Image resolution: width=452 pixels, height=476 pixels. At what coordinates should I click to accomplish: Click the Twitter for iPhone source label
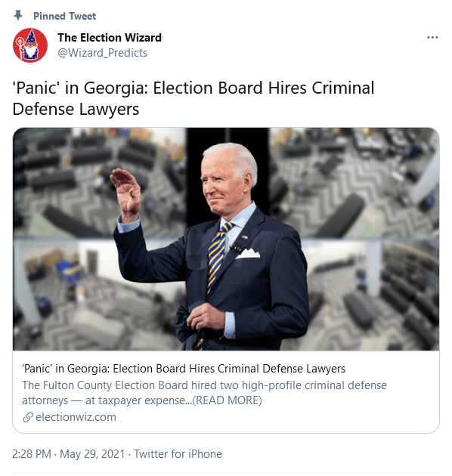pos(178,454)
